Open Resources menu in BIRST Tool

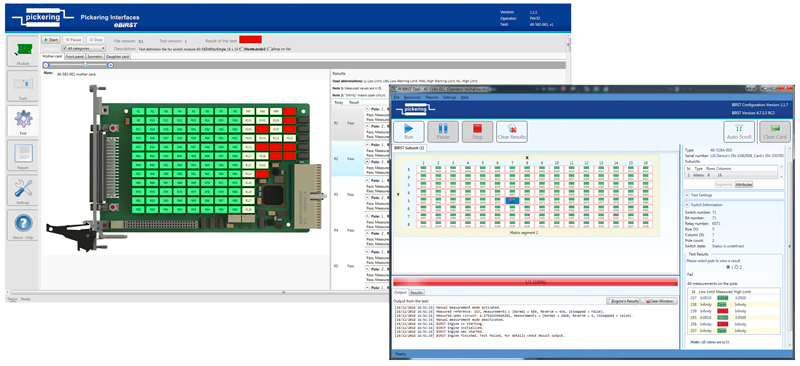click(x=412, y=97)
